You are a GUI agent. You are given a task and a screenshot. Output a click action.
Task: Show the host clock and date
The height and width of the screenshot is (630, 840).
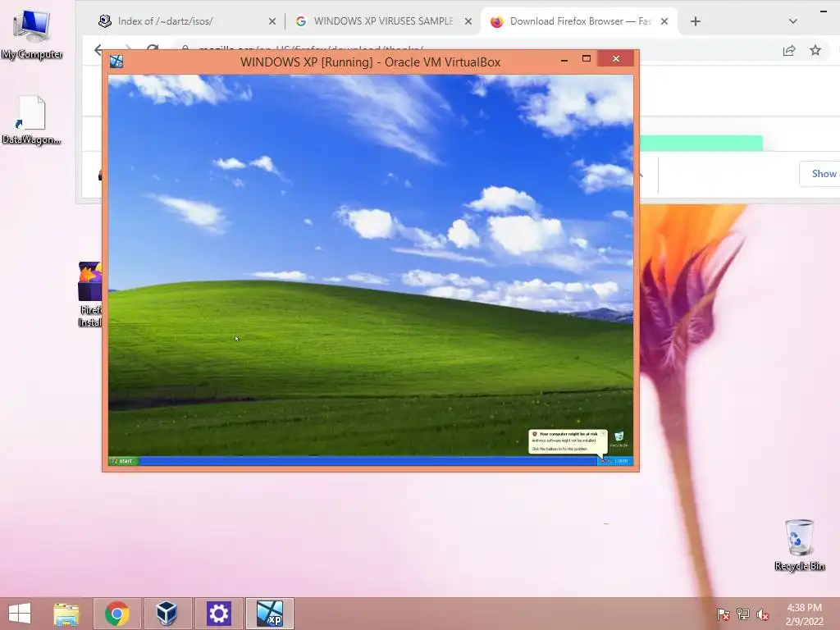(804, 614)
